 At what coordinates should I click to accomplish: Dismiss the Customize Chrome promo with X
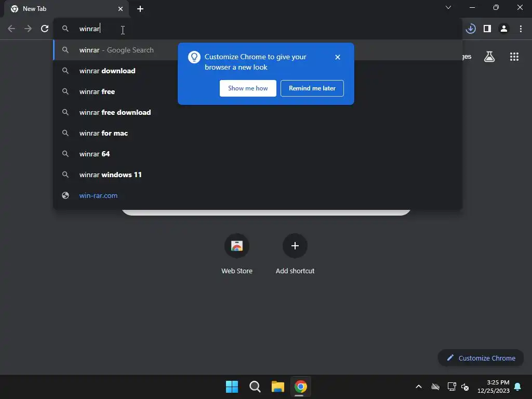(337, 57)
